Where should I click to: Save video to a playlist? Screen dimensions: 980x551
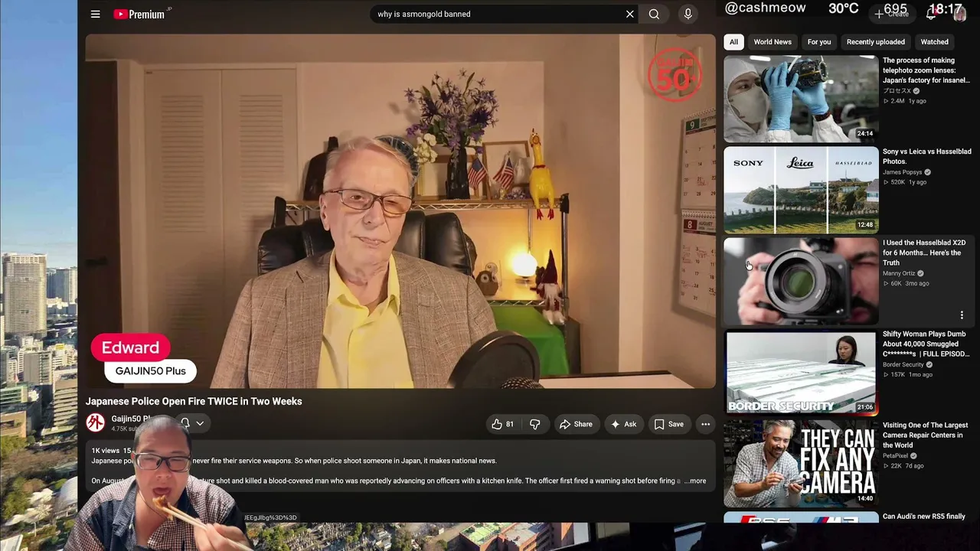(669, 424)
